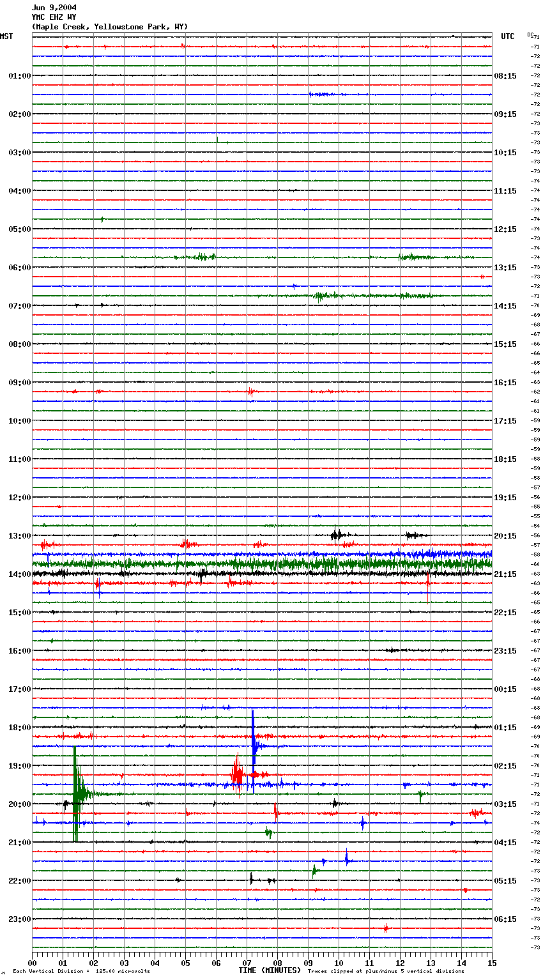Click the Maple Creek, Yellowstone Park location title
The height and width of the screenshot is (980, 543).
(x=110, y=27)
